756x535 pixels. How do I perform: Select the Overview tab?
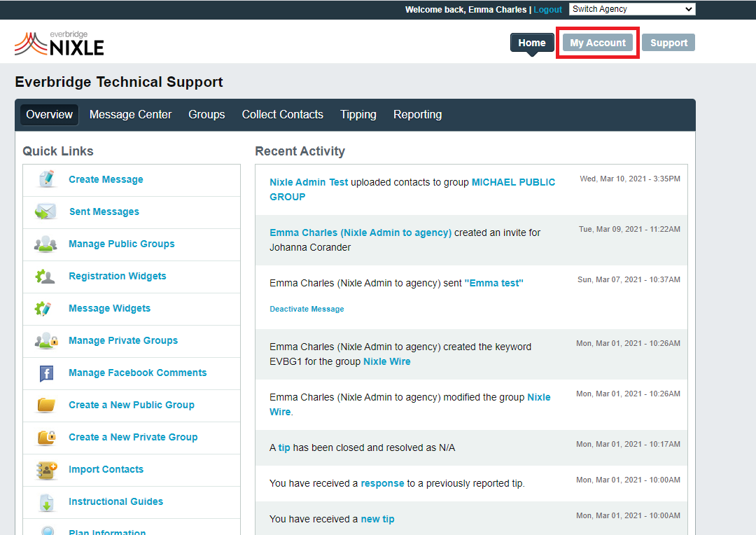point(49,115)
